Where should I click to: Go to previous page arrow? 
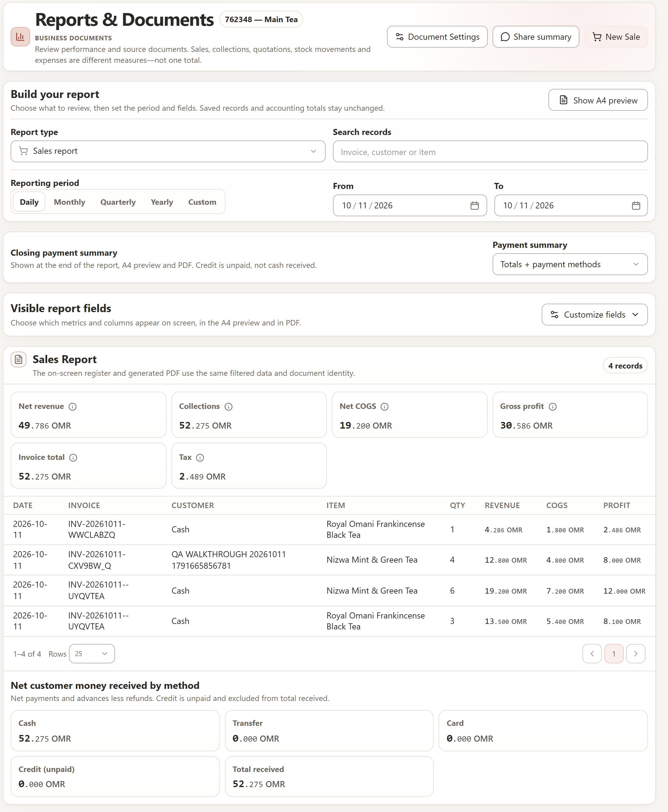(x=592, y=654)
